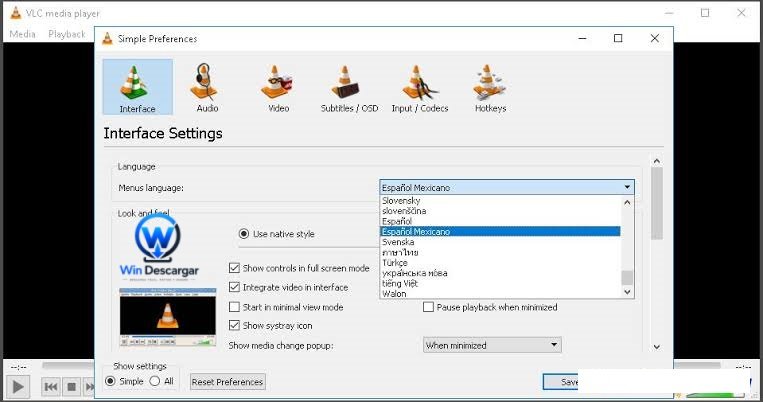Click the Save button

click(x=561, y=382)
